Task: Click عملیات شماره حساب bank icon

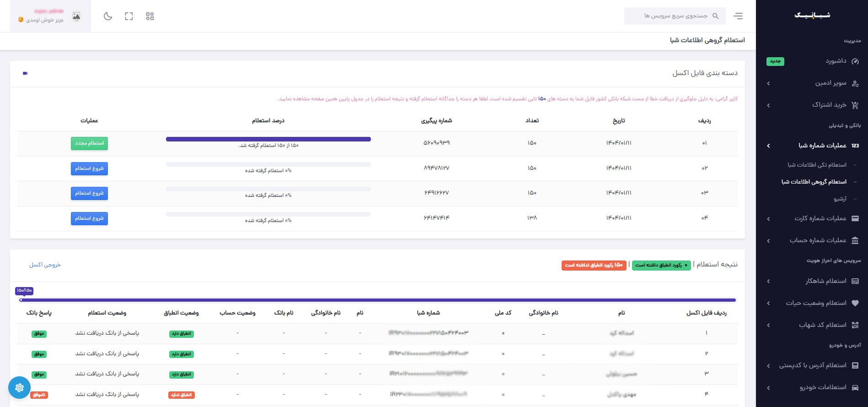Action: [855, 240]
